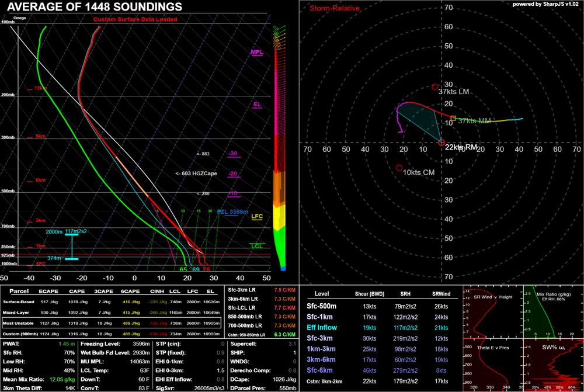
Task: Click the 'EHI 0-3km' value '1.5'
Action: [221, 370]
